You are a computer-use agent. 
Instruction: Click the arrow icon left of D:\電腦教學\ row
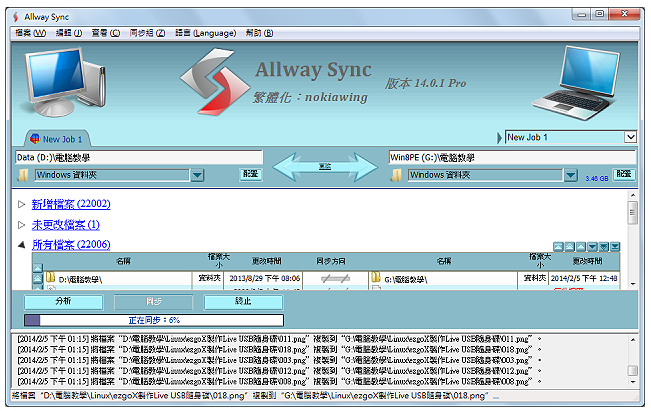38,278
